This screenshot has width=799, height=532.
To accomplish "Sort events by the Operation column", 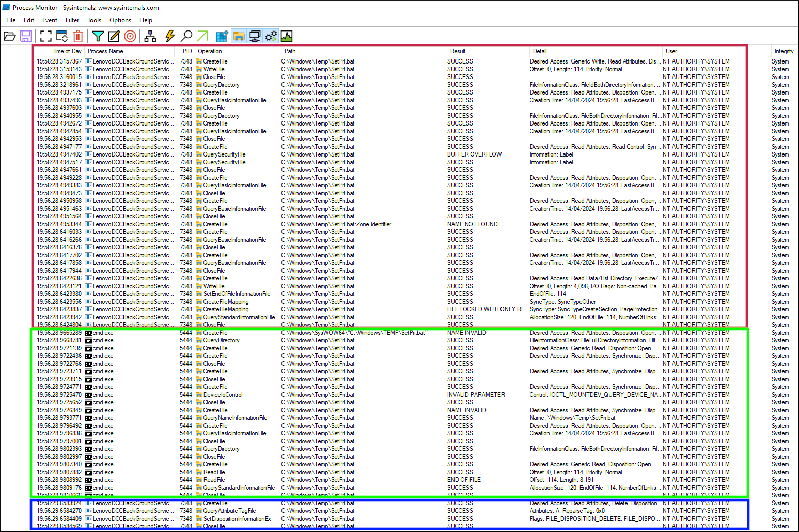I will (210, 51).
